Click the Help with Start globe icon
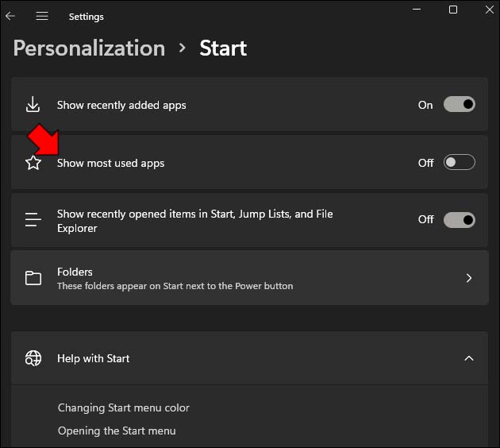Viewport: 500px width, 448px height. pyautogui.click(x=33, y=358)
